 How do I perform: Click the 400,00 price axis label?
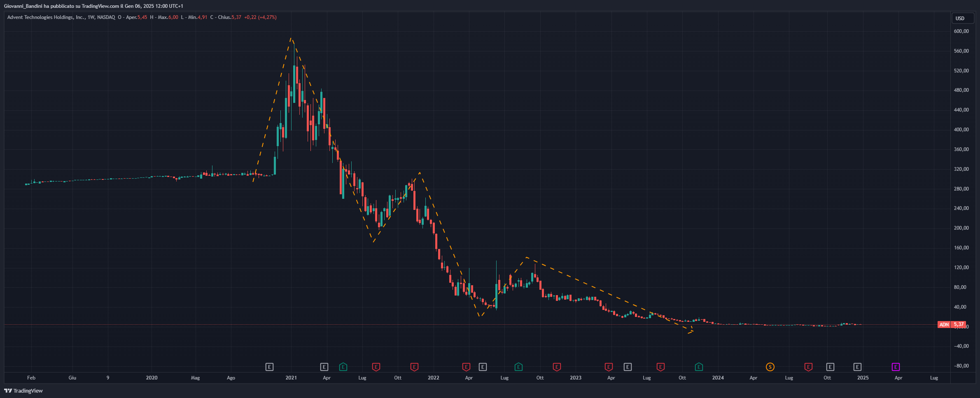coord(961,130)
